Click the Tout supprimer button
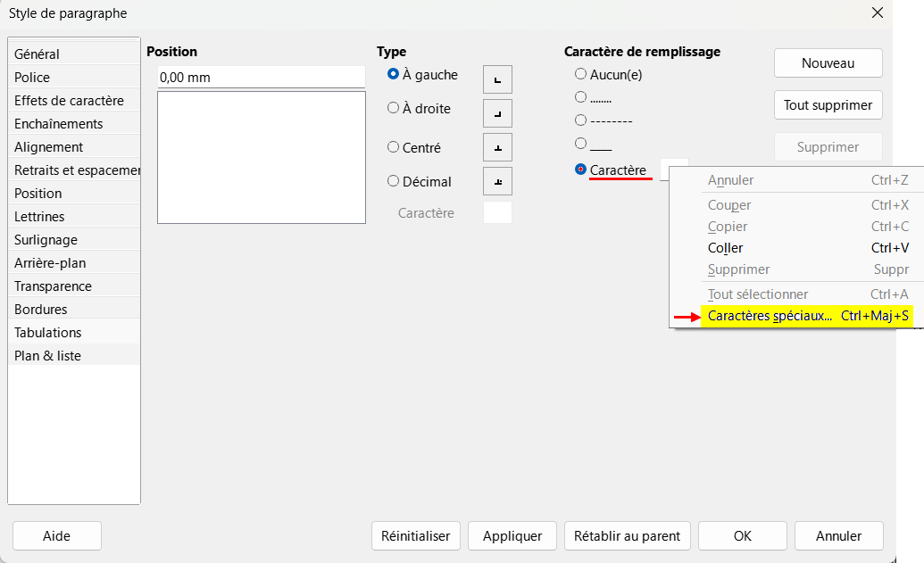Image resolution: width=924 pixels, height=563 pixels. click(x=828, y=104)
